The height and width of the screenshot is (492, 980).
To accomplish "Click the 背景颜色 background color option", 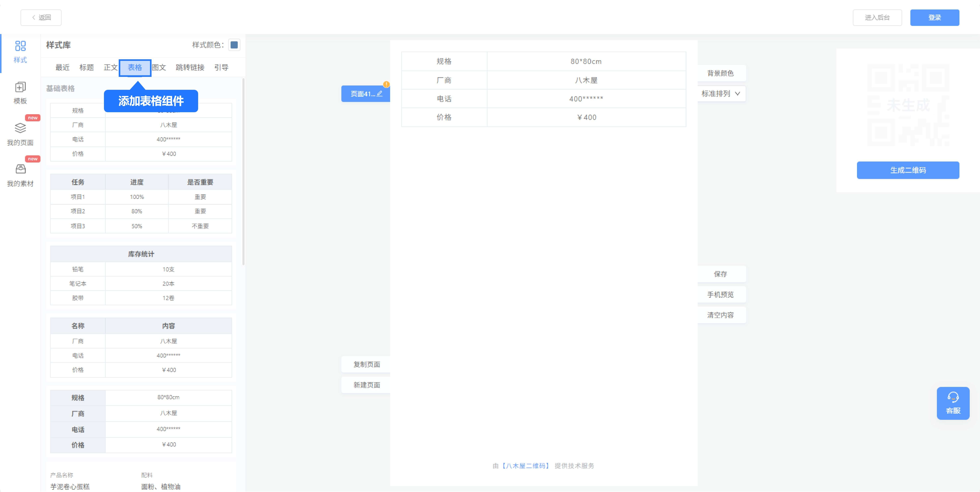I will click(x=720, y=73).
